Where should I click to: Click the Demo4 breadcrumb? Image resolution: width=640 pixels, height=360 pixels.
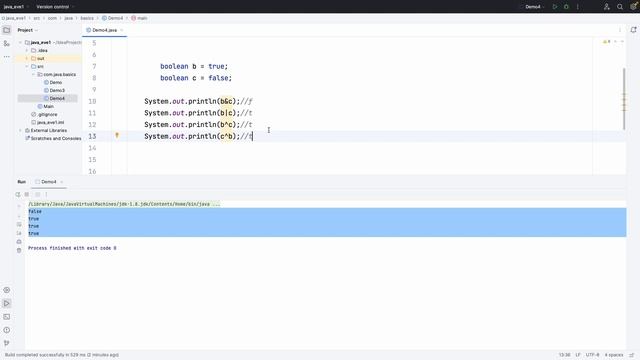[x=112, y=18]
